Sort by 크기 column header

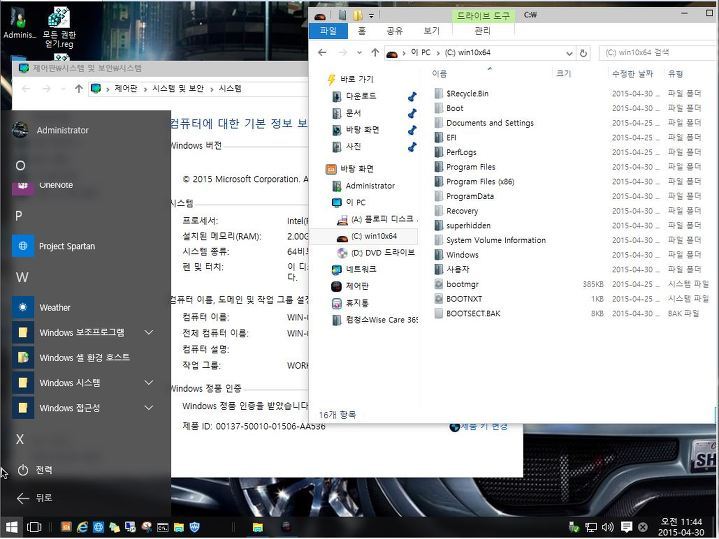click(x=563, y=74)
